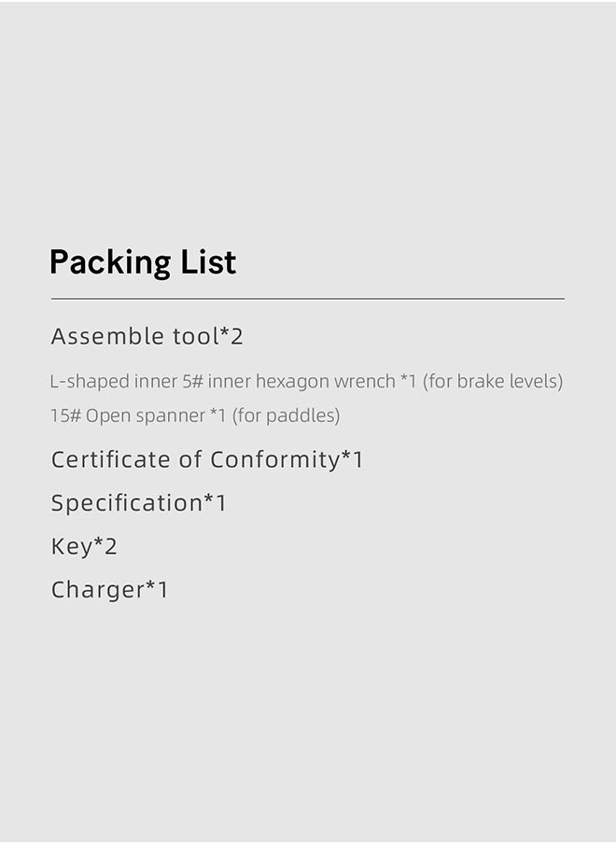The height and width of the screenshot is (844, 616).
Task: Select the word List in the title
Action: coord(208,262)
